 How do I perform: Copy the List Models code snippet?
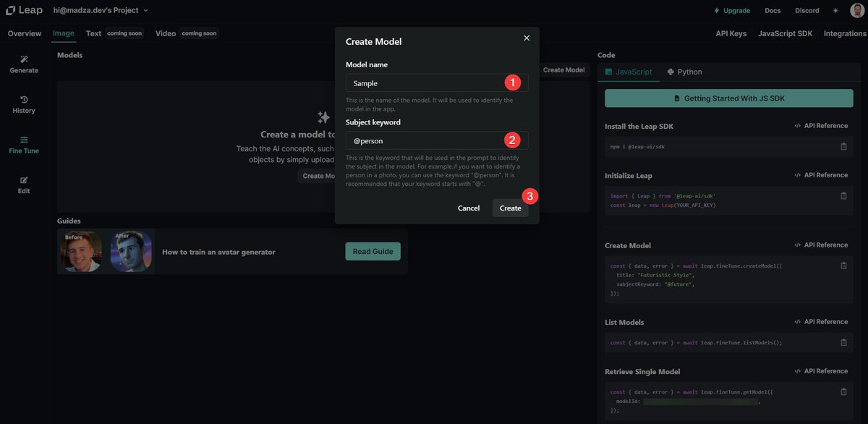(x=843, y=342)
